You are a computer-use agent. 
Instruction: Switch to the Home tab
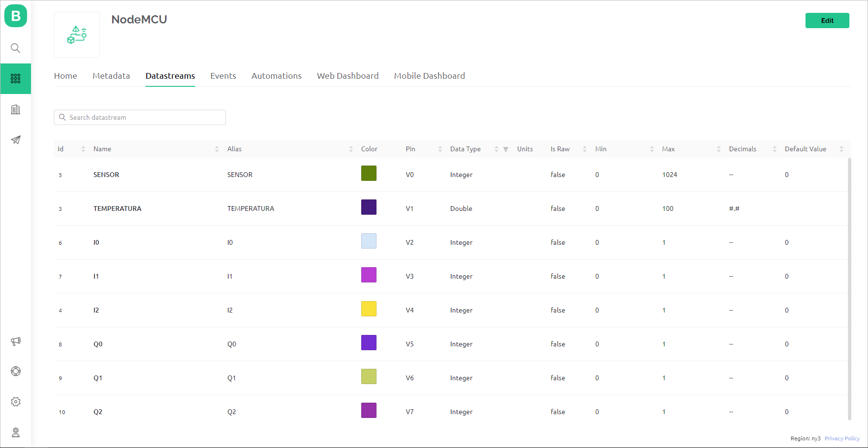pos(65,76)
